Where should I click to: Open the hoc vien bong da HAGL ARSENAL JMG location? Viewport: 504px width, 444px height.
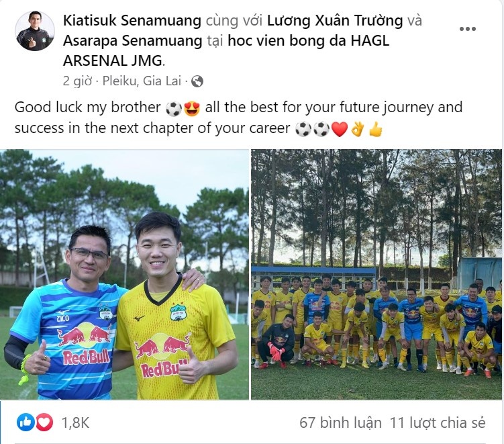pos(226,51)
